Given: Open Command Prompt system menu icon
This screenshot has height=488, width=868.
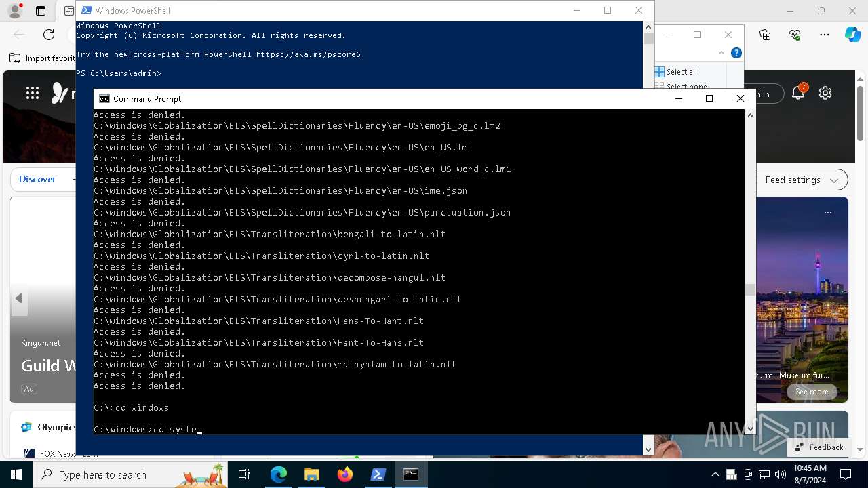Looking at the screenshot, I should [104, 99].
